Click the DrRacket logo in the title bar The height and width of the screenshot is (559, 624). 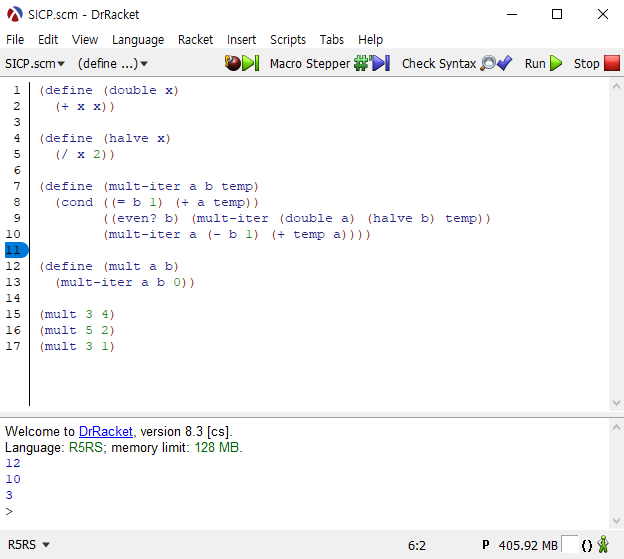click(15, 14)
